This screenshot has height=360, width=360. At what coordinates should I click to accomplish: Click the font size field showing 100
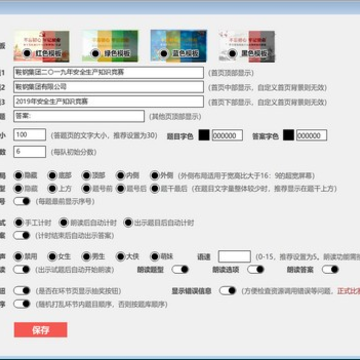pos(30,135)
